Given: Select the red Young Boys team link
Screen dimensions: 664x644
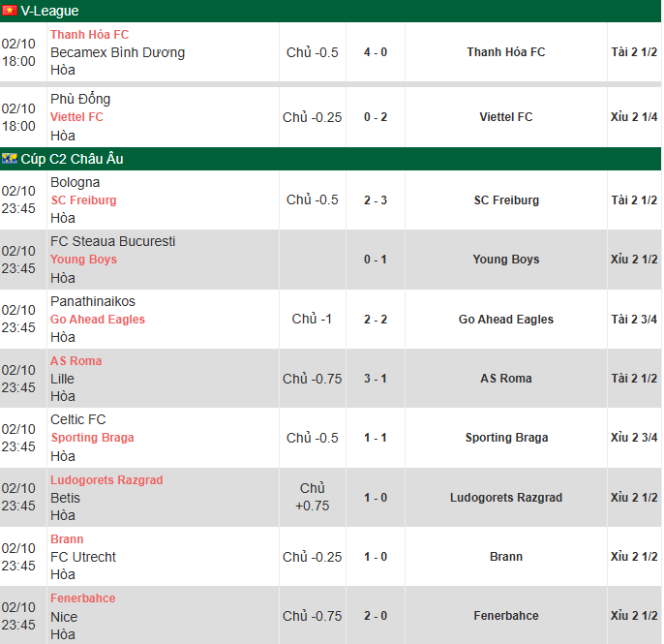Looking at the screenshot, I should [83, 260].
